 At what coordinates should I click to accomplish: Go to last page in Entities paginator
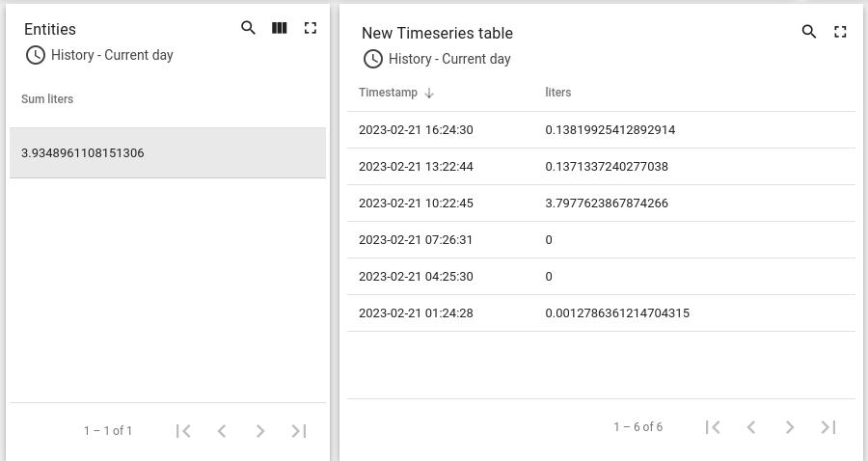pyautogui.click(x=299, y=430)
